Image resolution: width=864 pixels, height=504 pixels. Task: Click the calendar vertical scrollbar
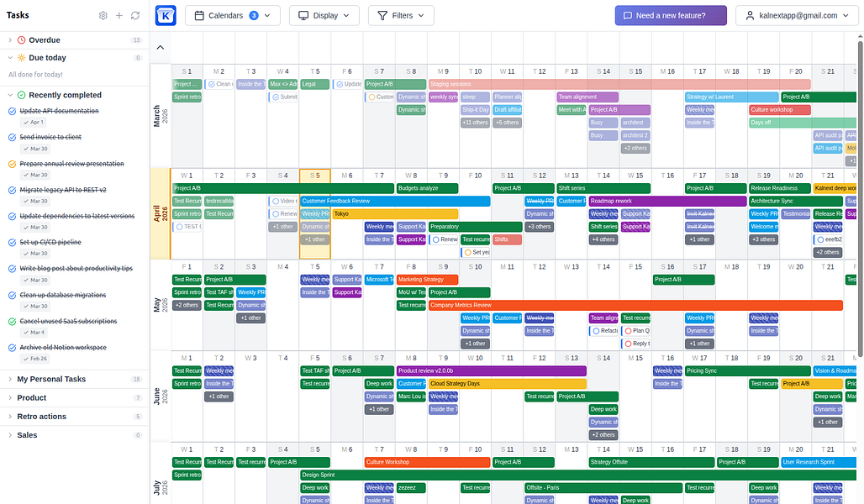click(x=860, y=198)
